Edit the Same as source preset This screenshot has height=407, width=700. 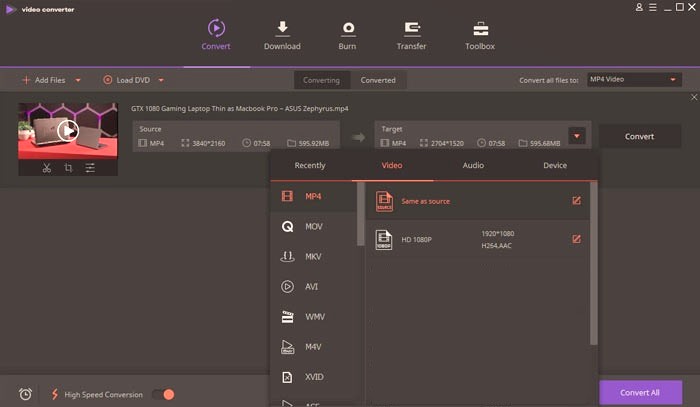click(x=576, y=200)
